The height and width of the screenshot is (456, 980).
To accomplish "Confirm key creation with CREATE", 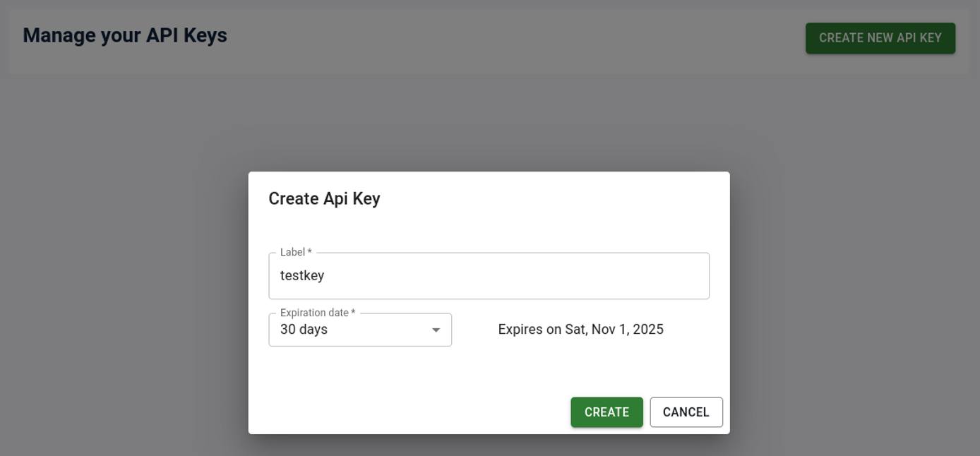I will pos(606,412).
